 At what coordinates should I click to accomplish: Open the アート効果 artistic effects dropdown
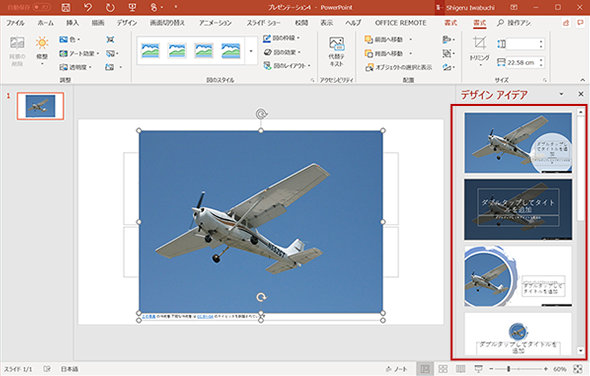click(x=79, y=53)
